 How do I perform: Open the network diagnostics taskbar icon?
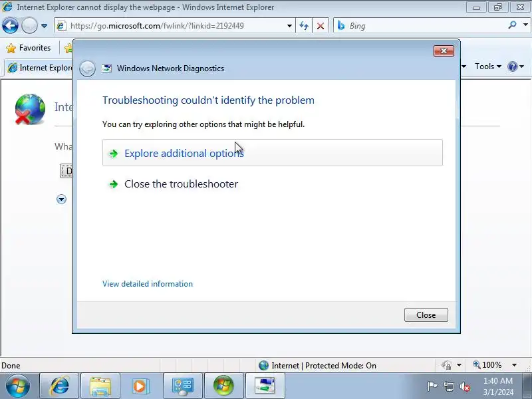click(x=265, y=386)
